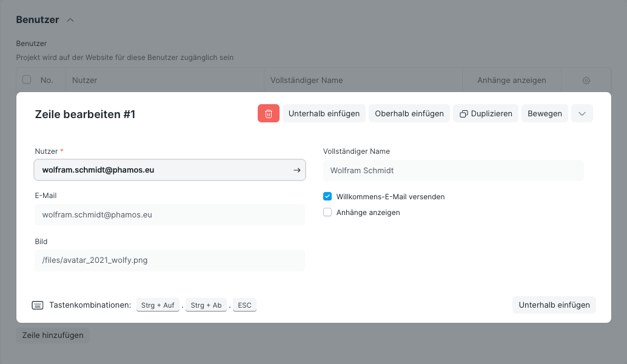Viewport: 627px width, 364px height.
Task: Click the keyboard shortcuts icon
Action: 38,305
